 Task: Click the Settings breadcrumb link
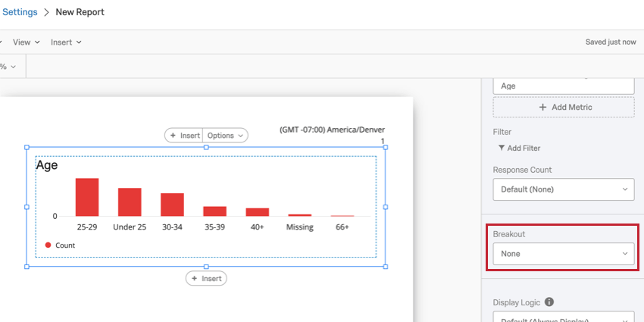click(x=20, y=12)
